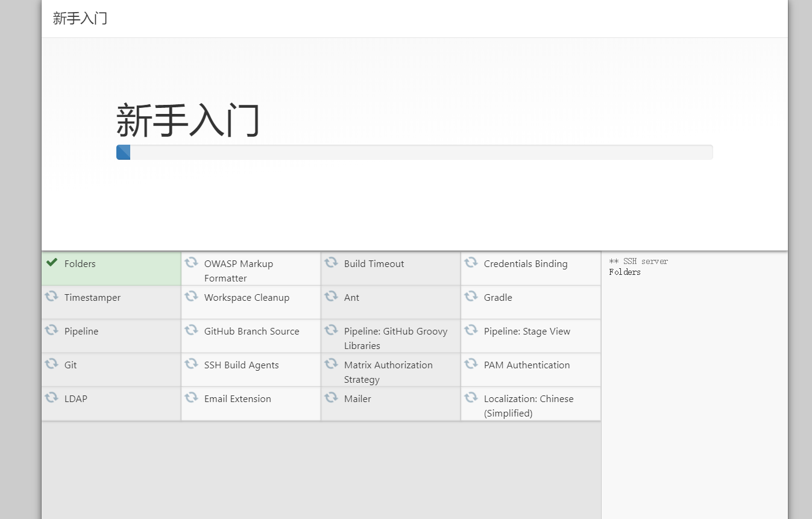812x519 pixels.
Task: Click the pending sync icon beside Credentials Binding
Action: (471, 262)
